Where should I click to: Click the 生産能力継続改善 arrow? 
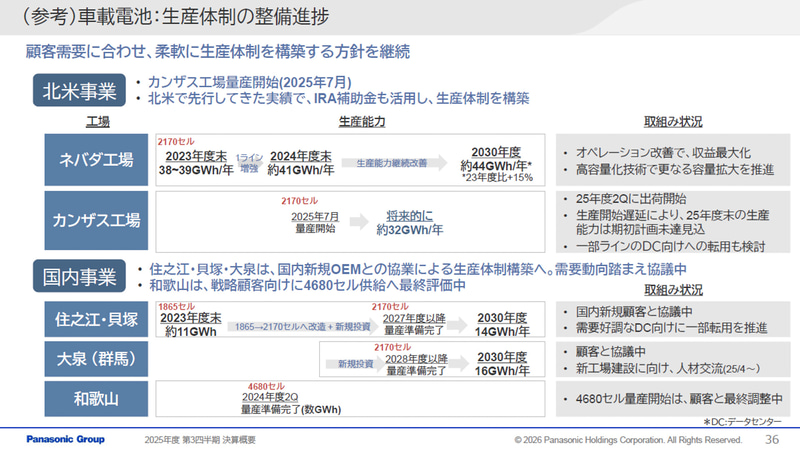394,163
